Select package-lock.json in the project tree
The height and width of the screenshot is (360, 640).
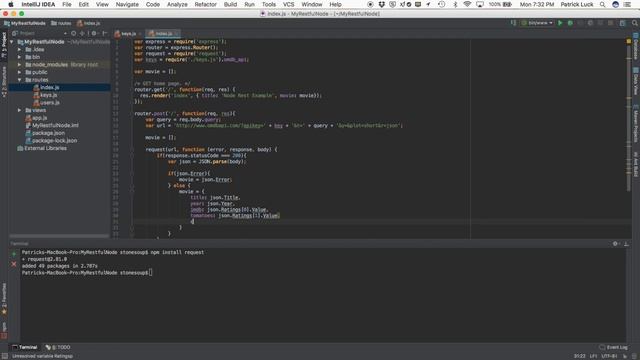click(x=51, y=140)
